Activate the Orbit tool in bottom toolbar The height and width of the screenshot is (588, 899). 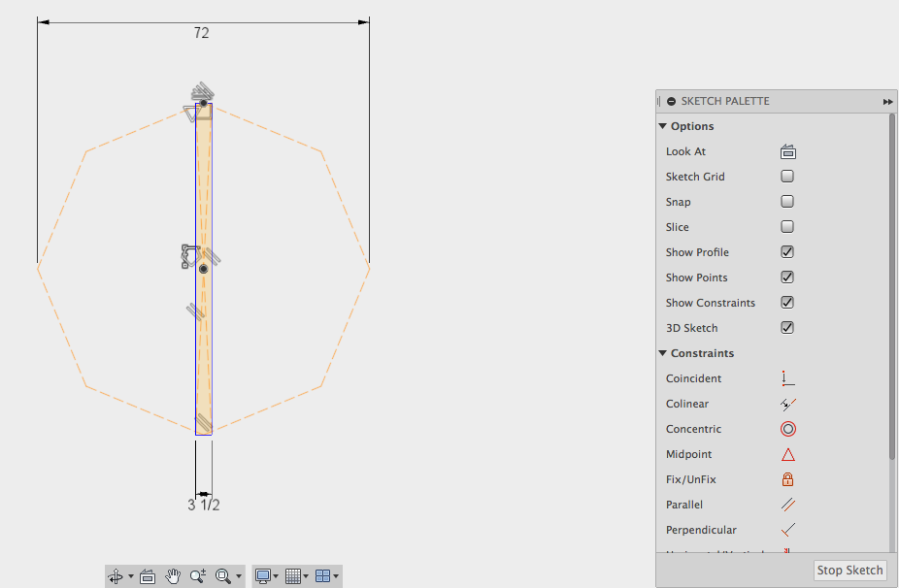pyautogui.click(x=115, y=575)
